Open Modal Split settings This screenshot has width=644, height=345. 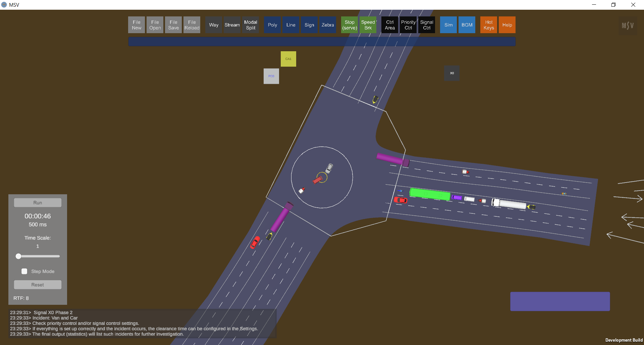[251, 25]
